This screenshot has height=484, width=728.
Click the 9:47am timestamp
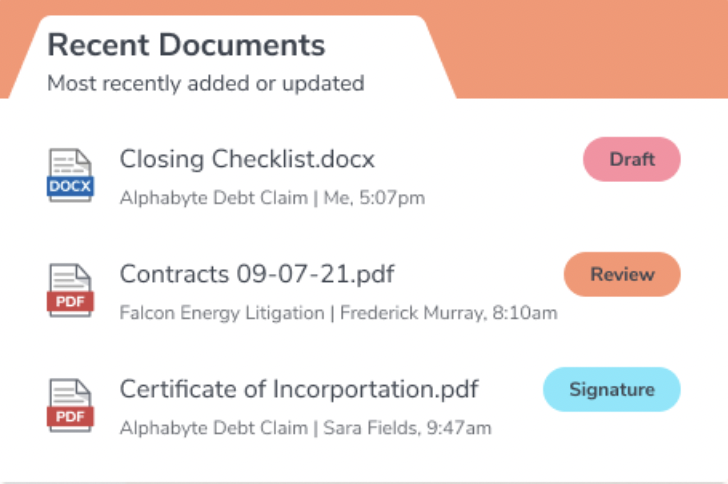[459, 428]
